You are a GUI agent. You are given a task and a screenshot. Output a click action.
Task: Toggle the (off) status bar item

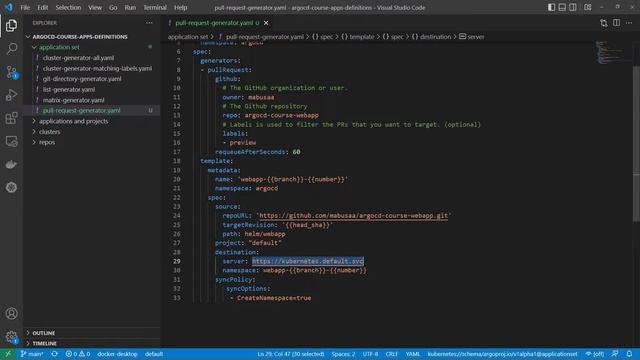click(595, 354)
